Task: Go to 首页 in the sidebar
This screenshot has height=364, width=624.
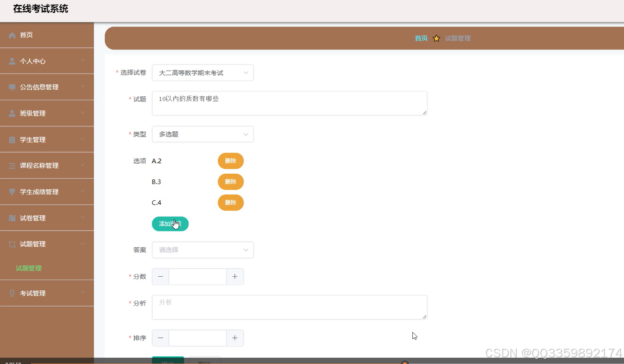Action: pyautogui.click(x=47, y=35)
